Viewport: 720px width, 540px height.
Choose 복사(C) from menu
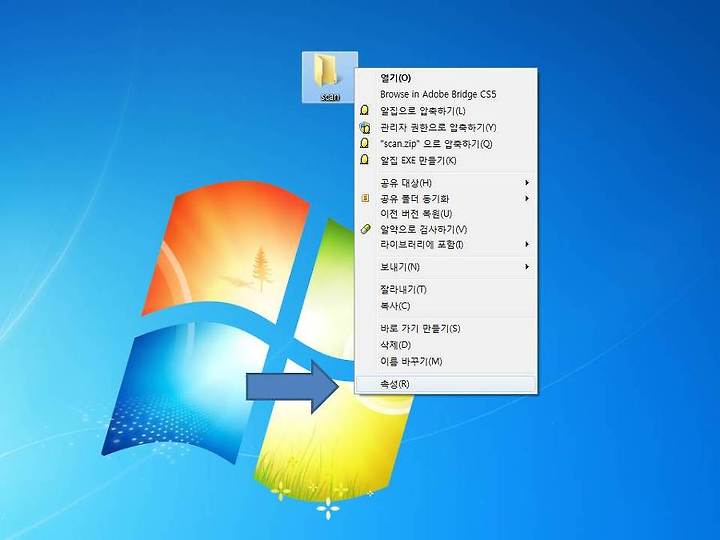tap(445, 306)
